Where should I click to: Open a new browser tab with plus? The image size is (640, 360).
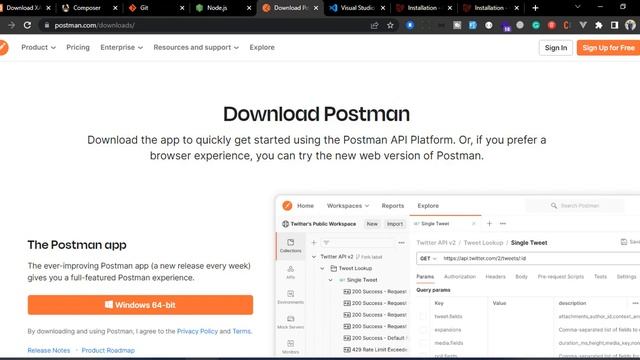point(536,8)
